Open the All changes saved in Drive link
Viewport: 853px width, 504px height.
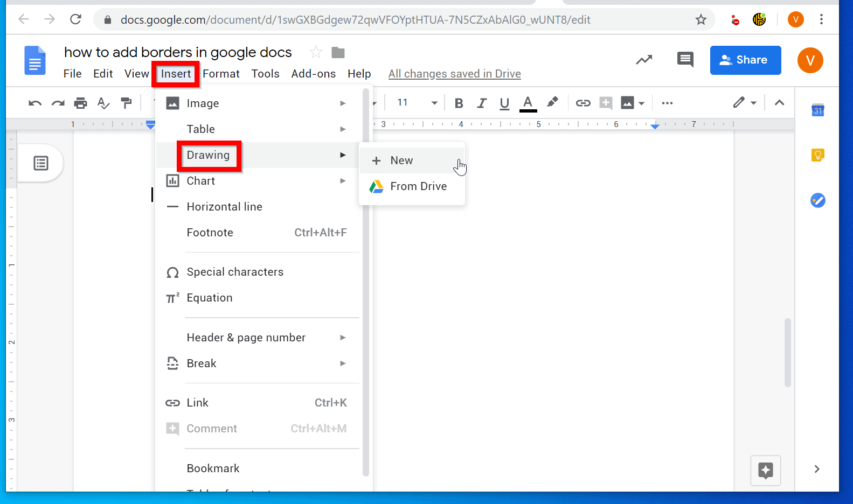coord(454,74)
